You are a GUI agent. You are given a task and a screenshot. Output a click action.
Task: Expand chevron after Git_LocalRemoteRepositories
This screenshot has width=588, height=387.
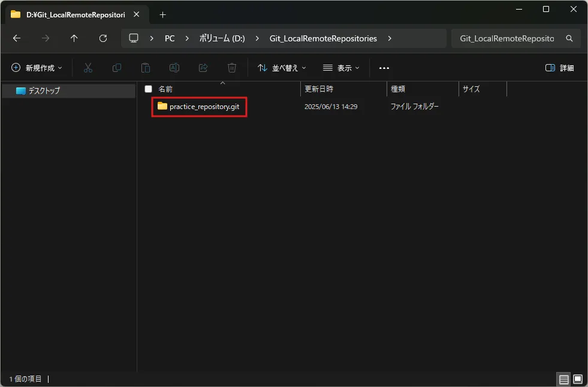(x=390, y=38)
